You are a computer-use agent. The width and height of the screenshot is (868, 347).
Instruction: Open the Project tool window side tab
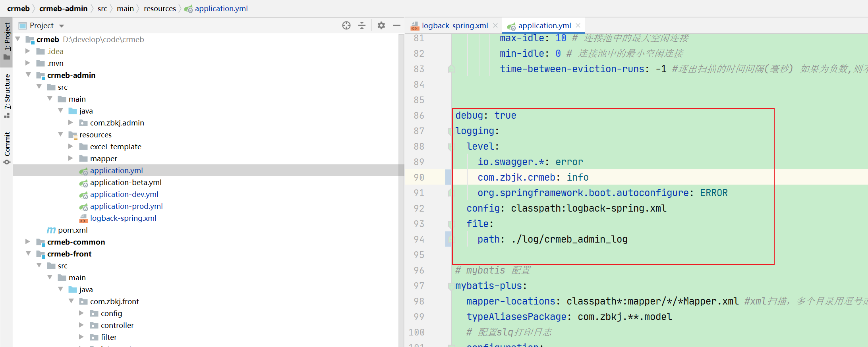[x=7, y=41]
